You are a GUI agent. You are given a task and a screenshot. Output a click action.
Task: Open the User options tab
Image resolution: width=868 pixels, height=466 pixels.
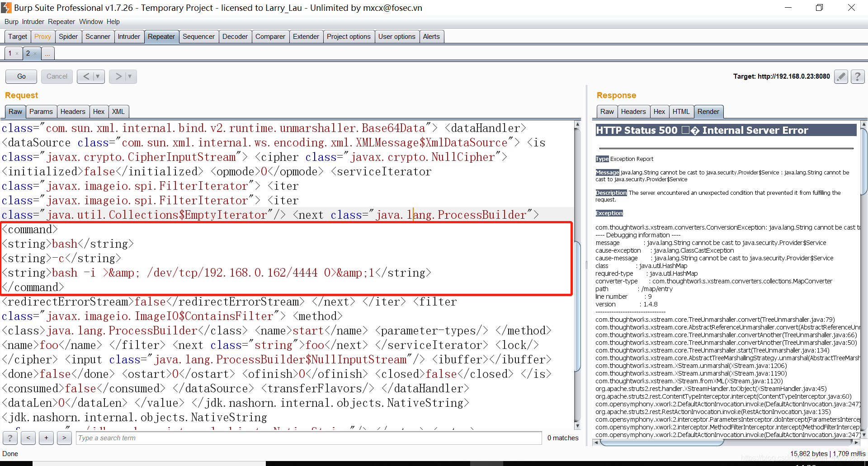tap(397, 37)
